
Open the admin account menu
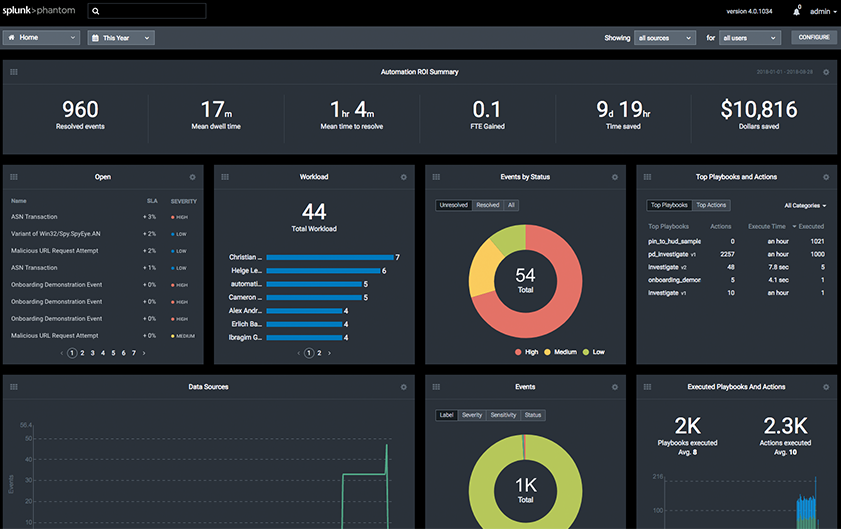coord(823,11)
